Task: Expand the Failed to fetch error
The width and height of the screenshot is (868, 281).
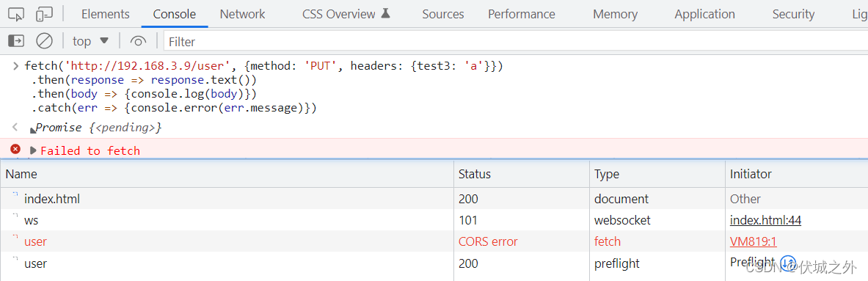Action: (x=33, y=150)
